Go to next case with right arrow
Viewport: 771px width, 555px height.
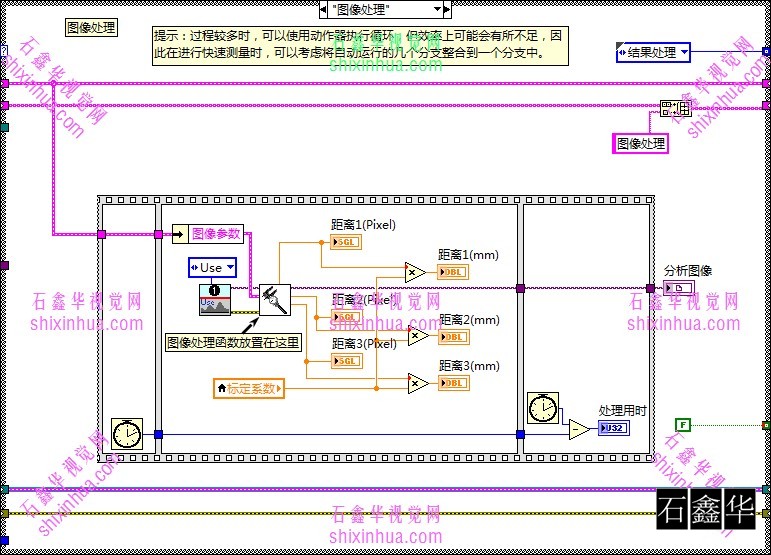point(447,10)
